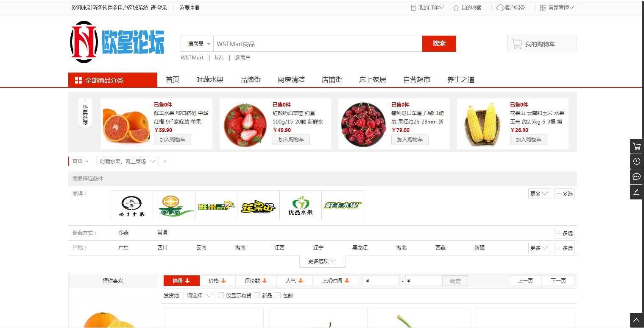The height and width of the screenshot is (328, 644).
Task: Open the chat bubble message icon on right sidebar
Action: 636,177
